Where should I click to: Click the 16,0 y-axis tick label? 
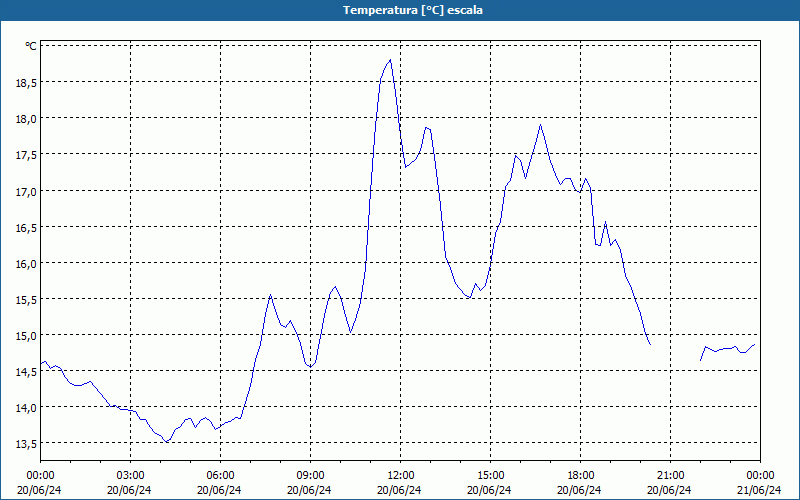(26, 264)
